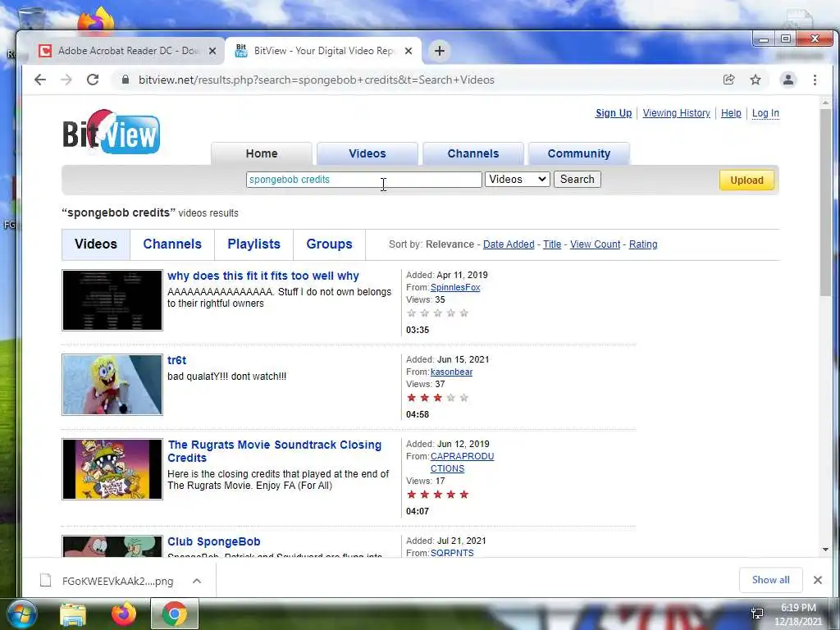
Task: Select the Groups results tab
Action: [x=329, y=244]
